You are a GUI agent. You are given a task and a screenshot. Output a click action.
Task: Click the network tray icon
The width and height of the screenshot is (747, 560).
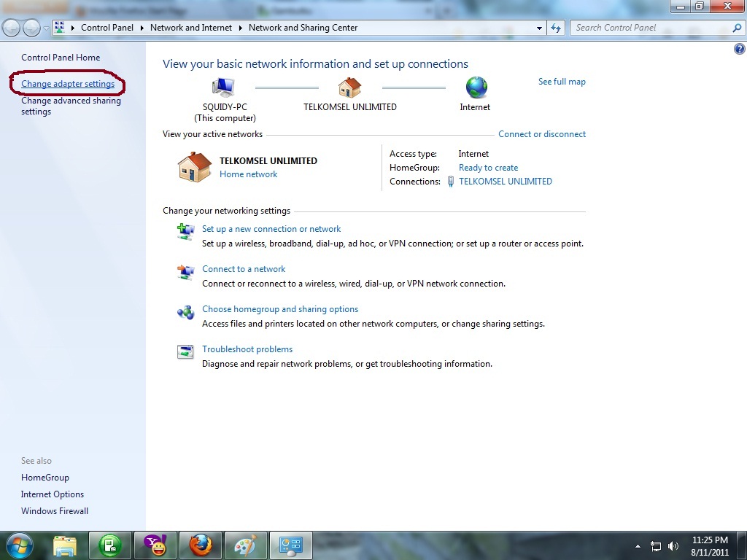[x=656, y=546]
